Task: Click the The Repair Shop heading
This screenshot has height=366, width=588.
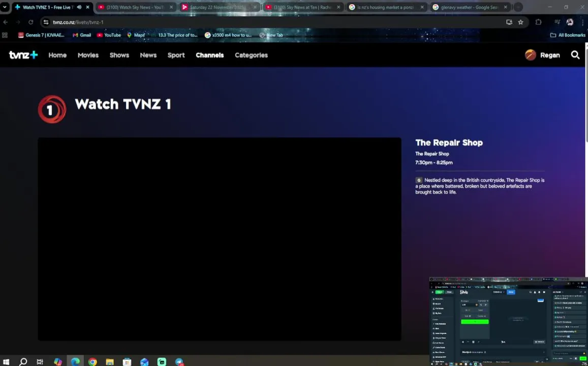Action: pyautogui.click(x=449, y=142)
